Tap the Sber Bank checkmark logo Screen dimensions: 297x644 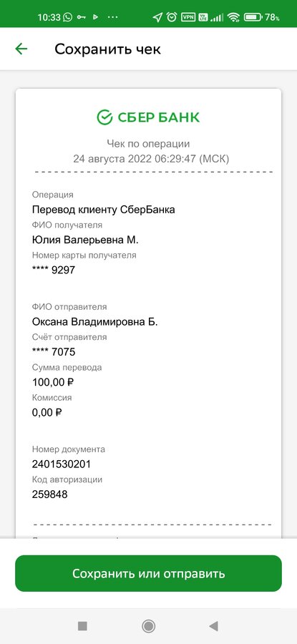click(104, 117)
